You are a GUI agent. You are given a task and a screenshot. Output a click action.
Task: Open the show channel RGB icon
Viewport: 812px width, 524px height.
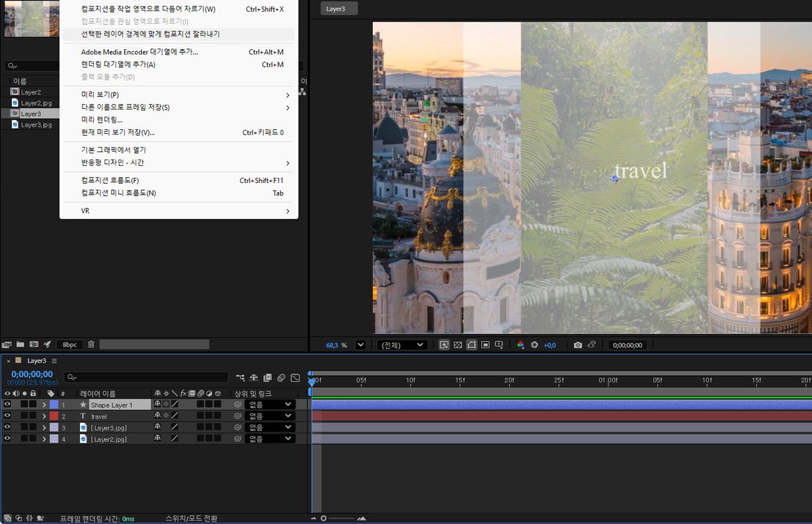coord(521,345)
